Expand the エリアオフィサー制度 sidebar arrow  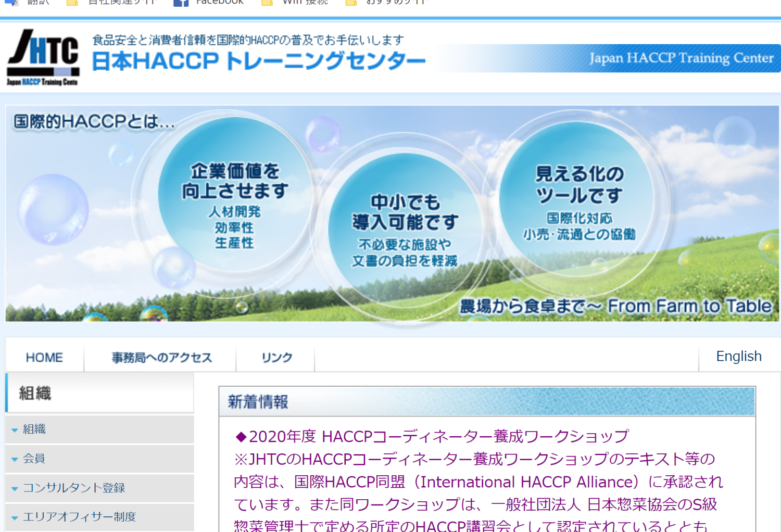15,518
